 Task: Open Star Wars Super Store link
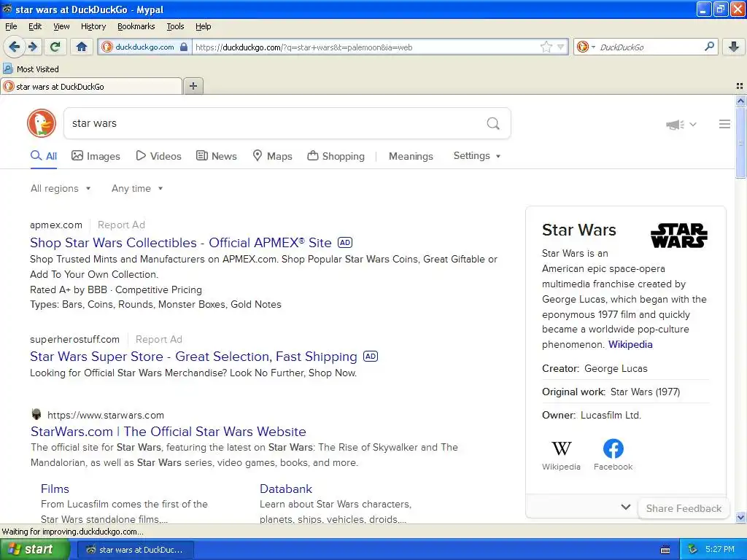[193, 356]
